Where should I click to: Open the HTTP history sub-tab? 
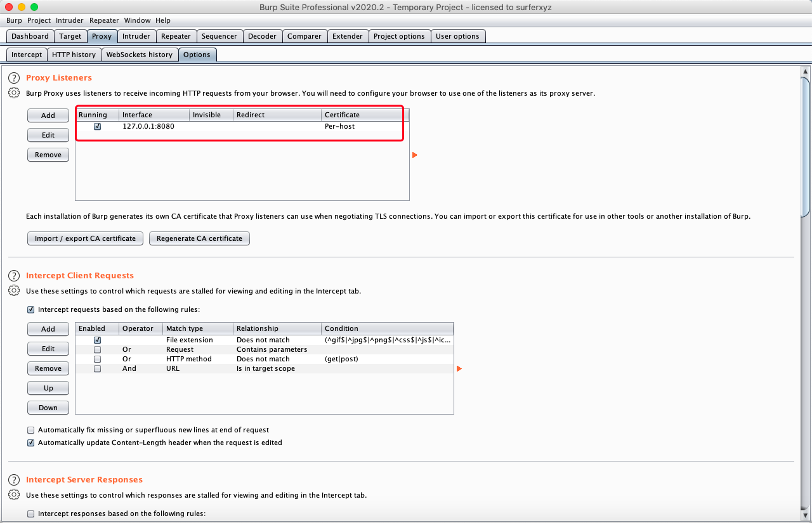pos(74,55)
